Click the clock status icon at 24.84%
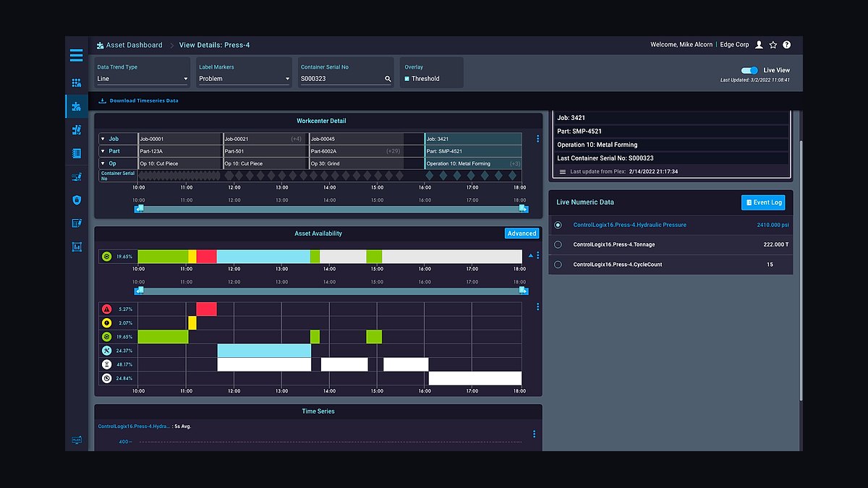Viewport: 868px width, 488px height. point(106,378)
